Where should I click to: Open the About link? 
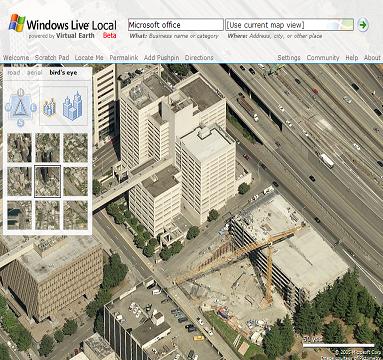pyautogui.click(x=372, y=58)
